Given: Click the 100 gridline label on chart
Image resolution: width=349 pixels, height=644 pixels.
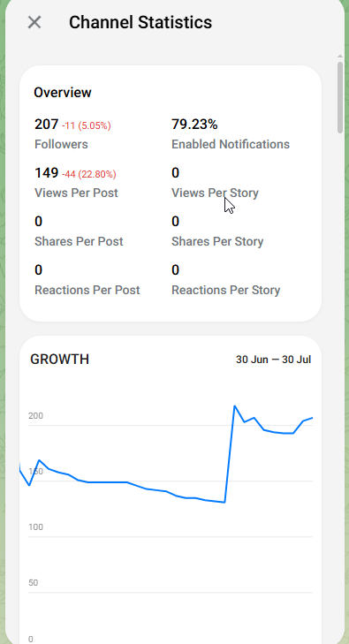Looking at the screenshot, I should (35, 527).
